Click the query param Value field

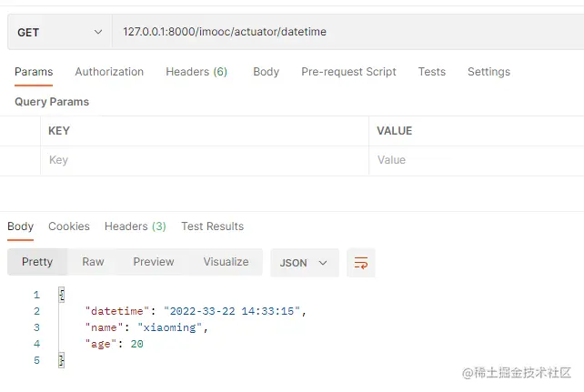[x=473, y=160]
